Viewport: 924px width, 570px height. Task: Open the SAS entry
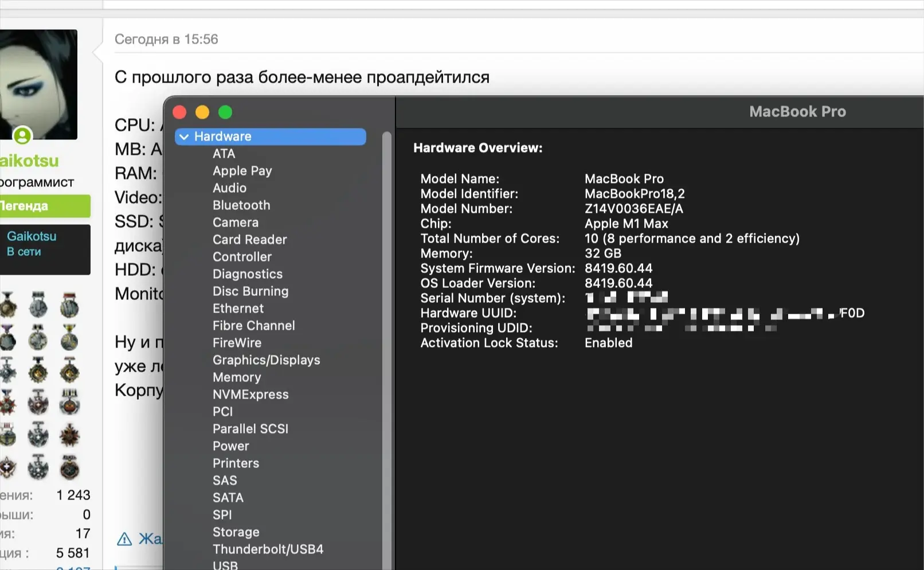(x=225, y=481)
